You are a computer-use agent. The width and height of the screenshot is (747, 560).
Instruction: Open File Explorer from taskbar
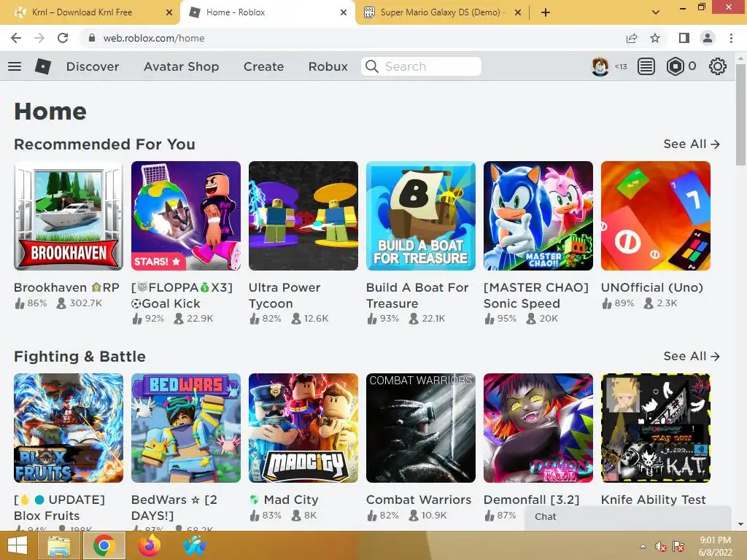coord(59,545)
